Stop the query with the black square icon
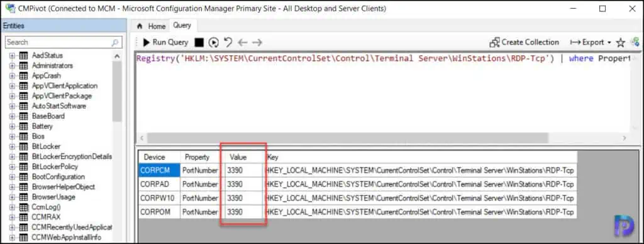This screenshot has height=244, width=644. [199, 42]
